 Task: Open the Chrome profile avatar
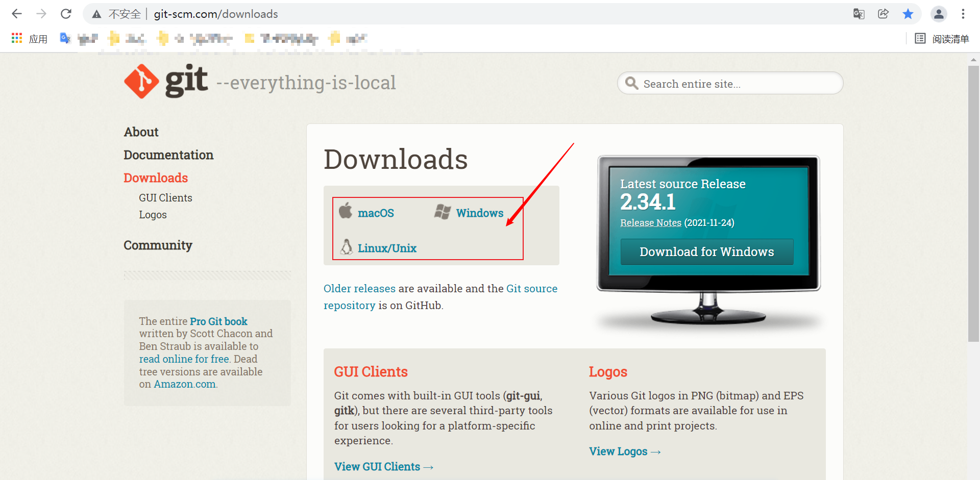[x=939, y=14]
